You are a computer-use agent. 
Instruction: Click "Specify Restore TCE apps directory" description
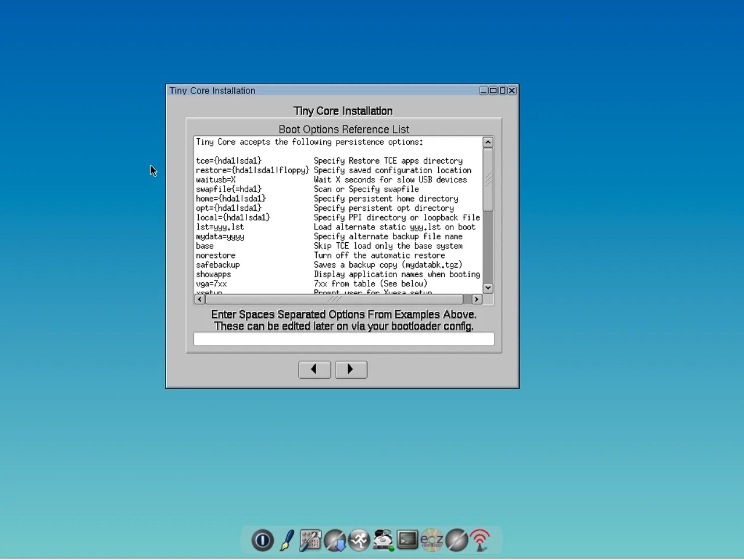(x=388, y=161)
